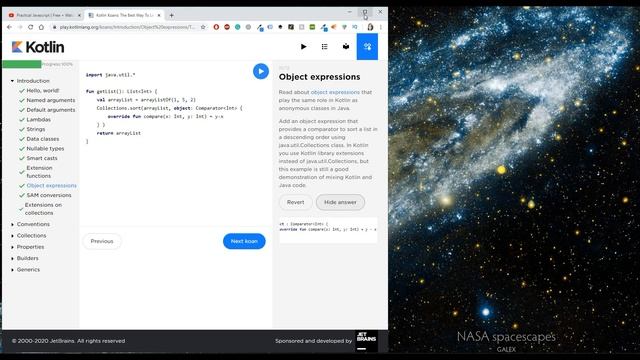Open the browser home page

coord(41,27)
